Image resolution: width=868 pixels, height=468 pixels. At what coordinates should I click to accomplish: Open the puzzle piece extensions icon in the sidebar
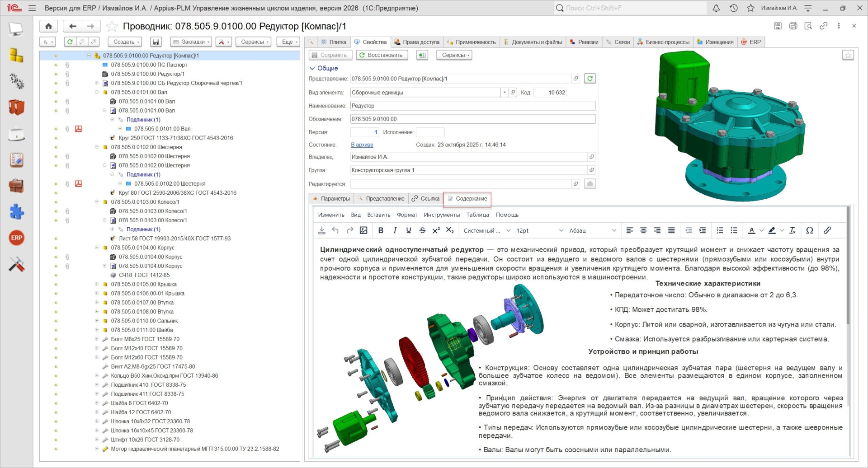coord(17,212)
